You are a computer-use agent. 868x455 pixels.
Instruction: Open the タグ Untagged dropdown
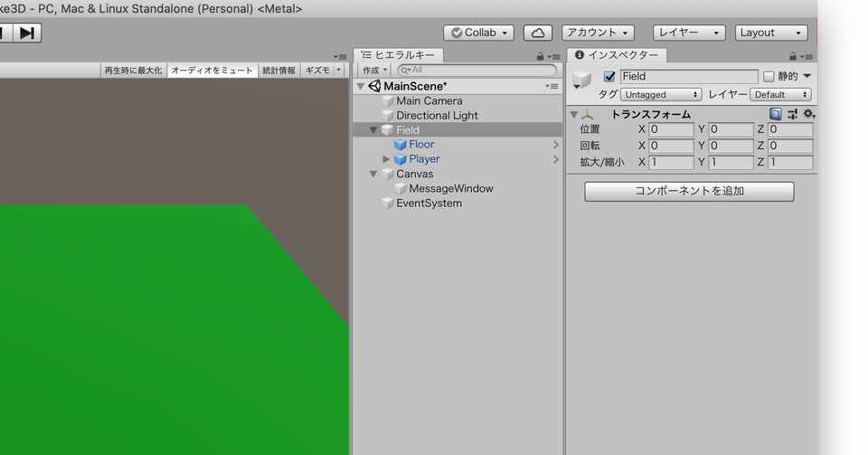[x=660, y=95]
